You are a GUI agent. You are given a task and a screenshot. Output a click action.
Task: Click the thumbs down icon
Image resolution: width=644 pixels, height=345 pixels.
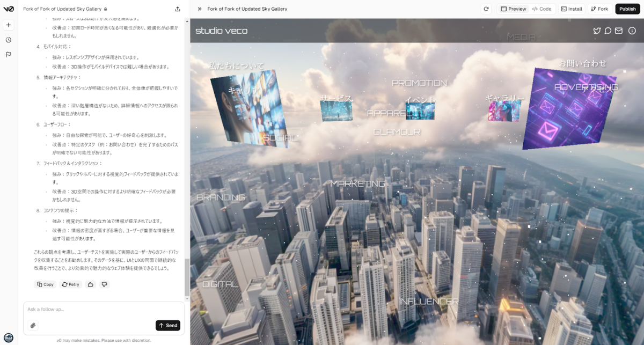tap(104, 284)
